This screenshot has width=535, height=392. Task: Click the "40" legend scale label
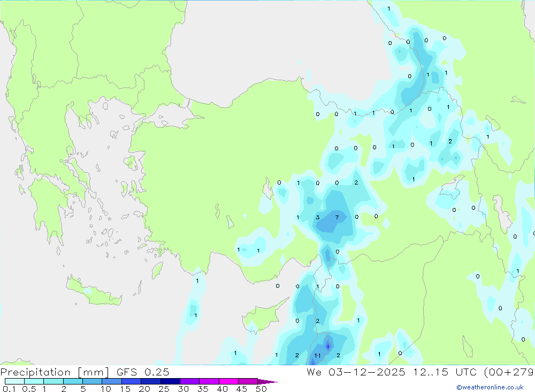coord(223,389)
